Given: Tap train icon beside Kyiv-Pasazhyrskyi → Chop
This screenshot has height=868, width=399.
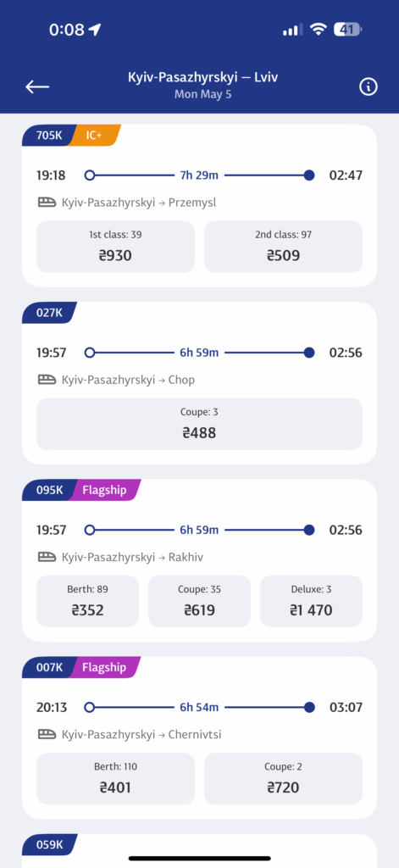Looking at the screenshot, I should (47, 380).
